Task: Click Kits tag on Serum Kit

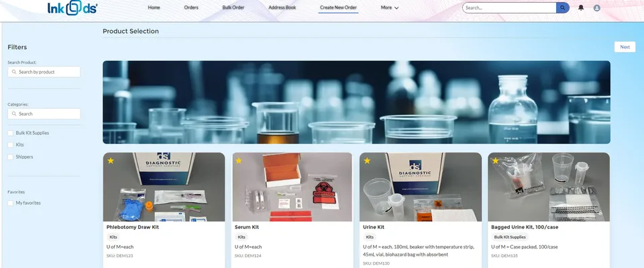Action: click(x=241, y=237)
